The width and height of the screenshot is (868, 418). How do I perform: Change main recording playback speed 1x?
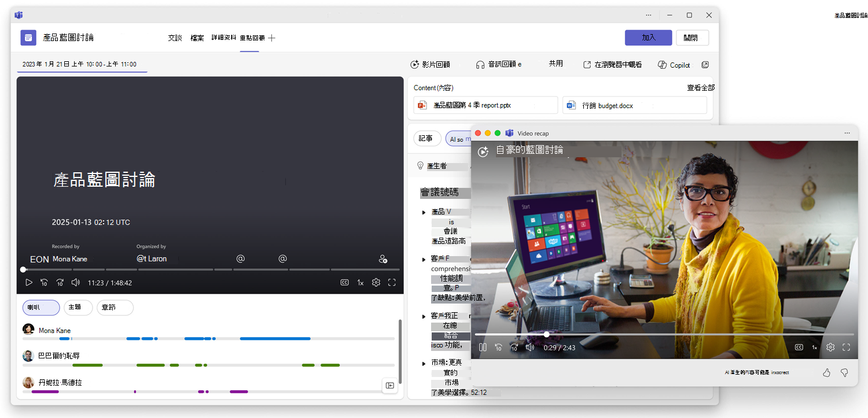click(360, 283)
